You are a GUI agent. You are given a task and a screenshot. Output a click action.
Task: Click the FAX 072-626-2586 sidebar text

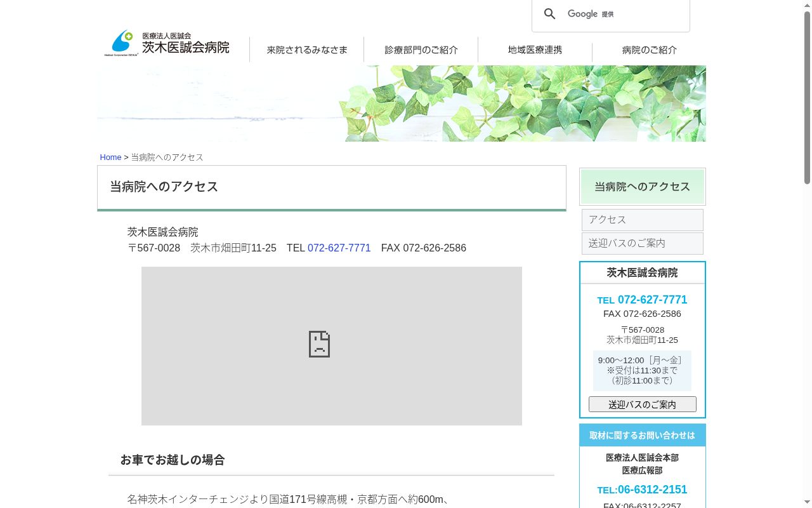[642, 314]
